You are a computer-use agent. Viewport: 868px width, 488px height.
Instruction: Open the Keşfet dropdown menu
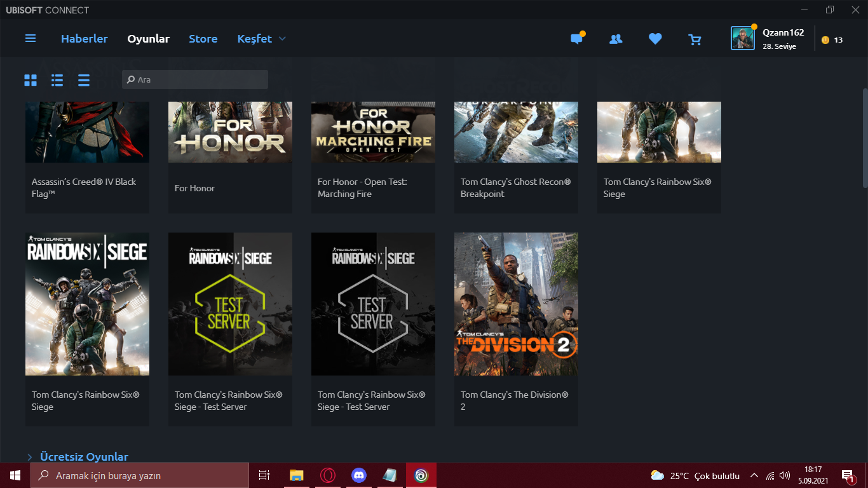pos(262,39)
